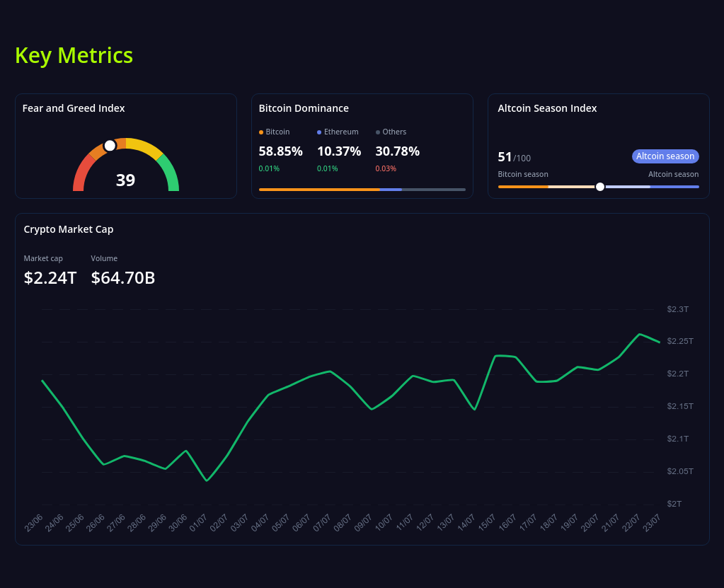724x588 pixels.
Task: Click the 01/07 date on x-axis
Action: point(199,523)
